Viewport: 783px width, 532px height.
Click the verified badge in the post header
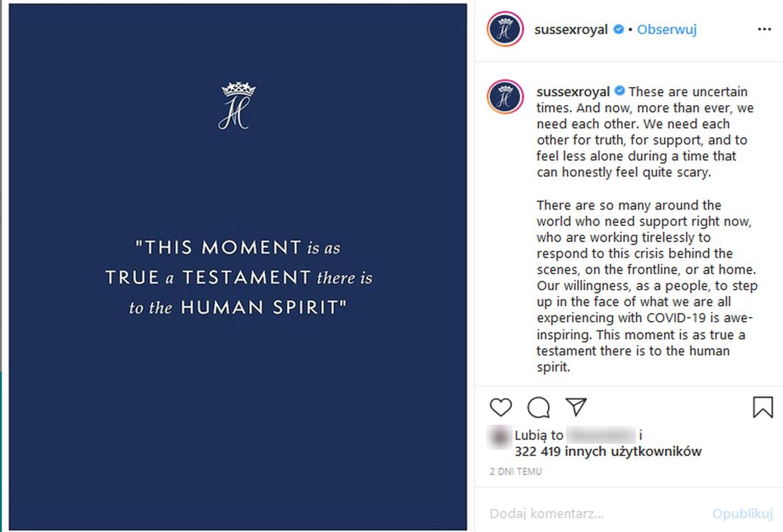point(619,29)
